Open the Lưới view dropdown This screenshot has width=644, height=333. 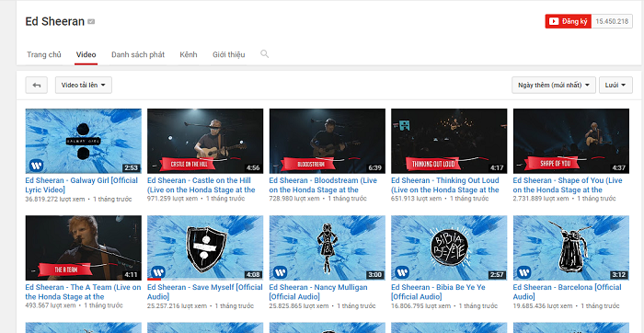pyautogui.click(x=615, y=85)
